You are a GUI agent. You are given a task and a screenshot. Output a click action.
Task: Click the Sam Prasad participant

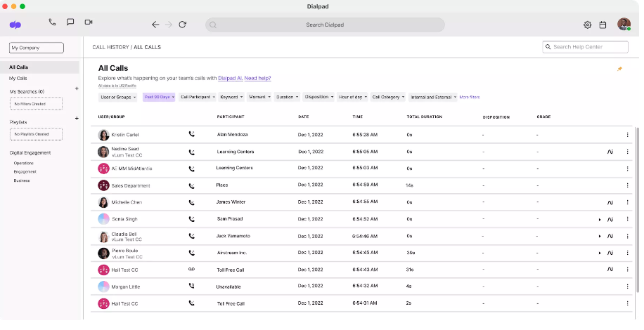tap(230, 219)
